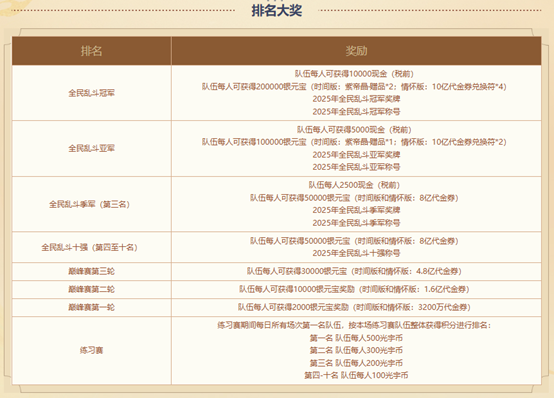Click the 100000银元宝 reward line

click(354, 142)
